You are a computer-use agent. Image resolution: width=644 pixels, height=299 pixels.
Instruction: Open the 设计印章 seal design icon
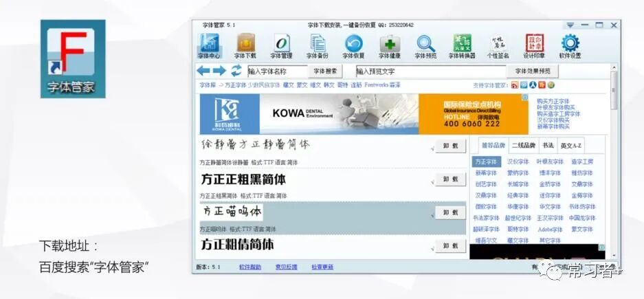tap(534, 47)
